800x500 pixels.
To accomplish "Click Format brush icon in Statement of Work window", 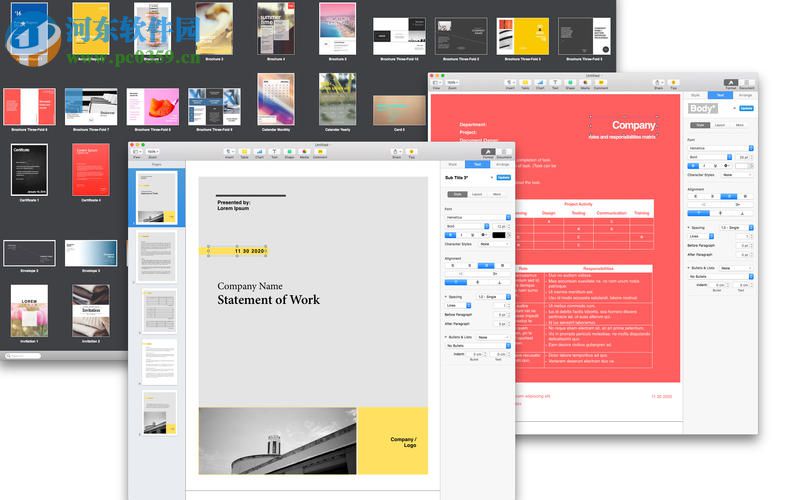I will click(488, 152).
